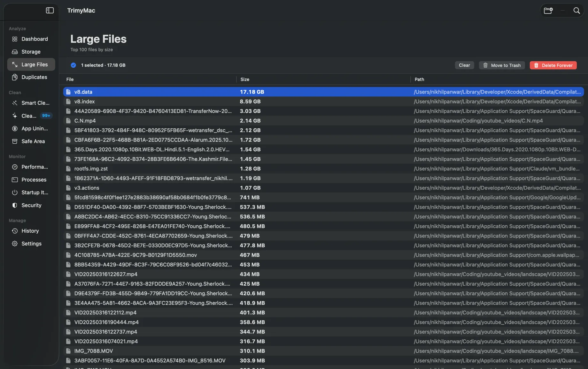
Task: Click path of C.N.mp4 file
Action: tap(478, 121)
